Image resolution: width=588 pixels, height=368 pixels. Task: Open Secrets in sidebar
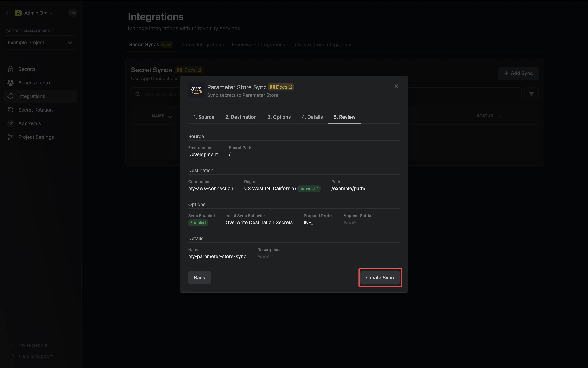click(x=41, y=69)
